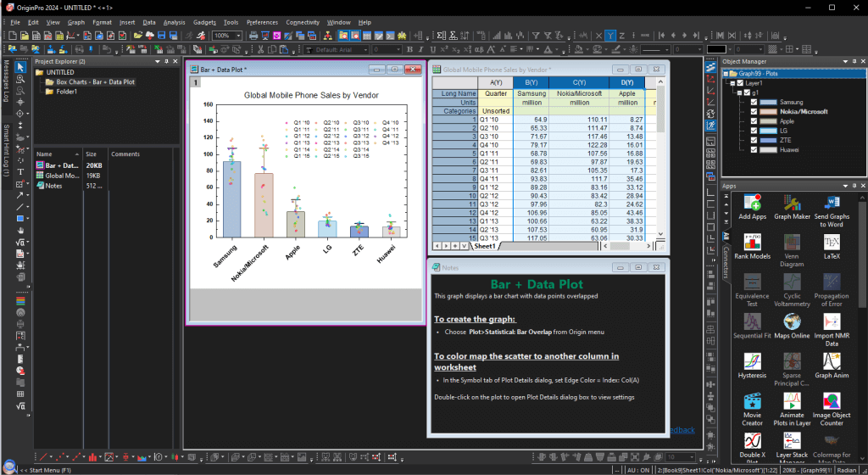
Task: Open the Sequential Fit app
Action: [753, 326]
